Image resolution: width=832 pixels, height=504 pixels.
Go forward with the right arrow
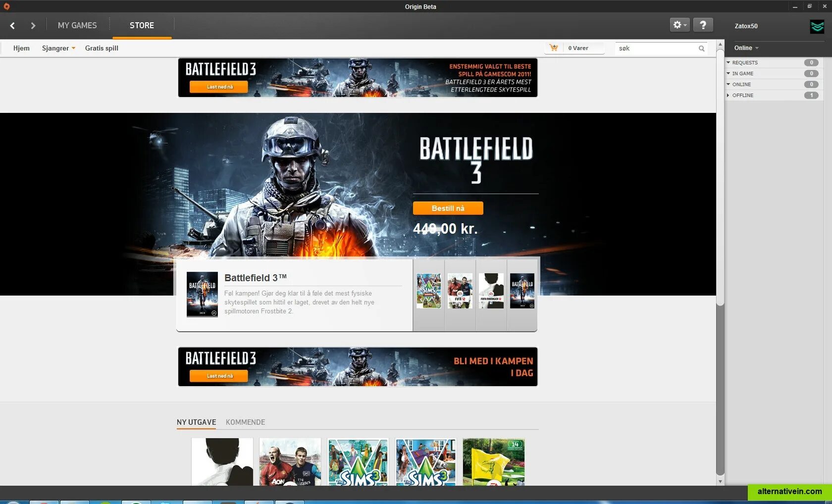[x=33, y=26]
